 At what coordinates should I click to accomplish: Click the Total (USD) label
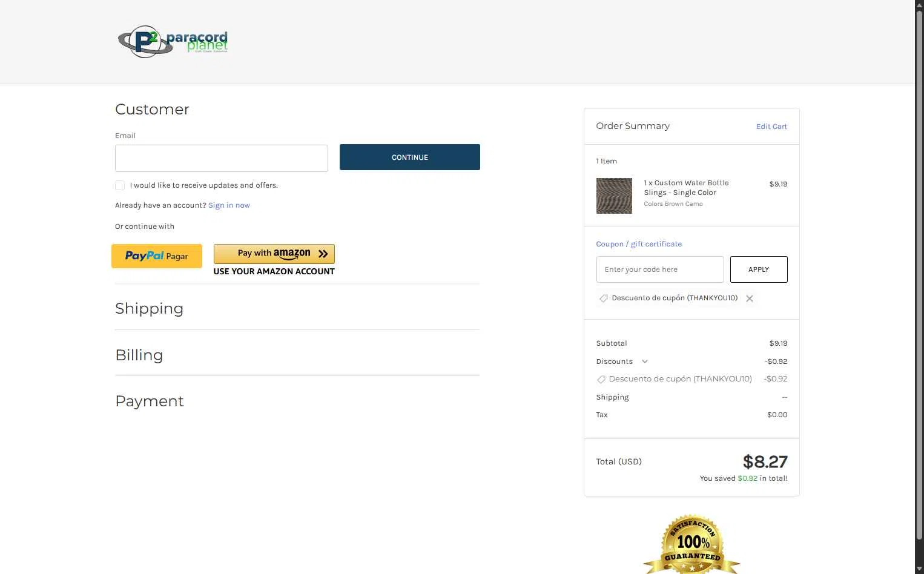point(619,461)
